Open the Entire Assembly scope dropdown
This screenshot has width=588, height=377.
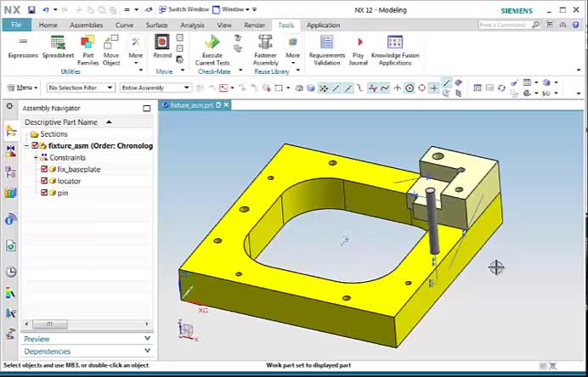pos(155,87)
